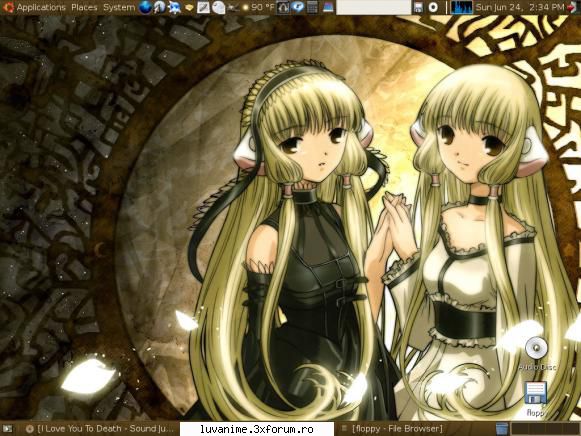Open the Places menu

(84, 7)
